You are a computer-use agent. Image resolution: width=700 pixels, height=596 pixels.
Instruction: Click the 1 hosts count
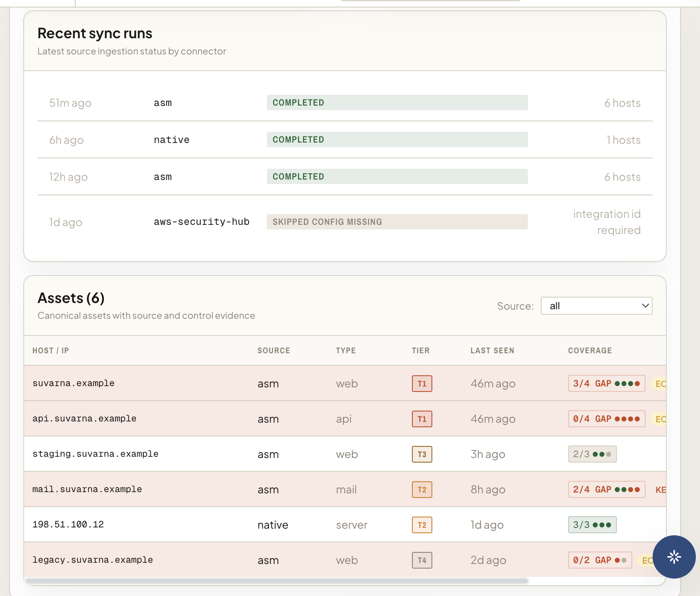tap(624, 140)
